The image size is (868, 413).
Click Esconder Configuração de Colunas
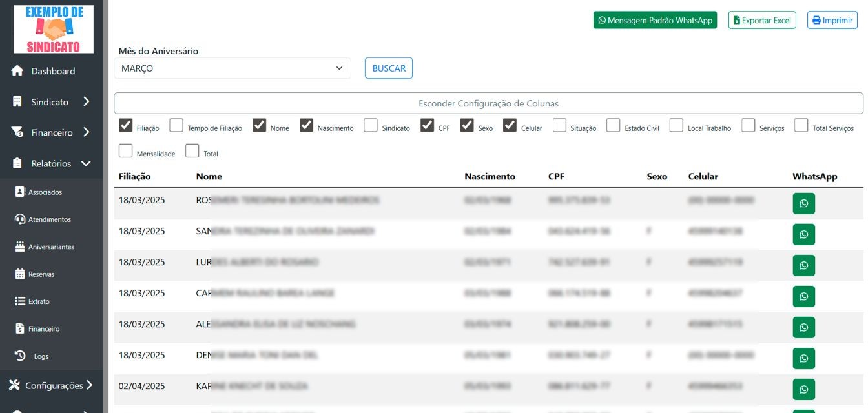(488, 103)
